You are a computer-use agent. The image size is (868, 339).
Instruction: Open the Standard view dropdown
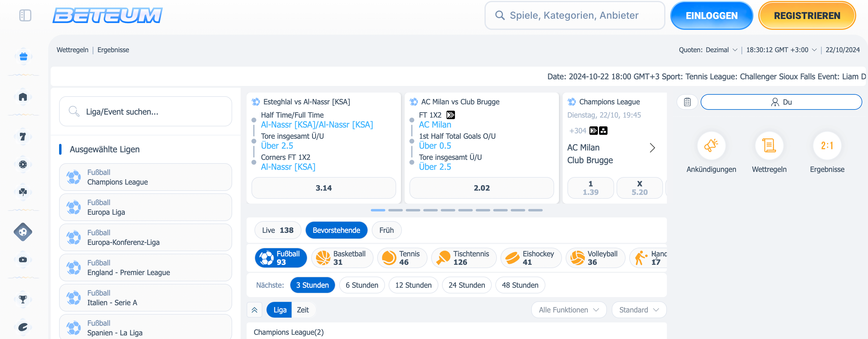[639, 310]
